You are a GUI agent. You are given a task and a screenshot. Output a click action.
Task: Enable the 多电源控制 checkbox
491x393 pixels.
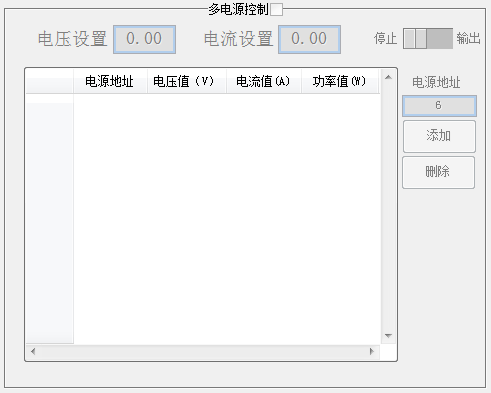click(276, 9)
